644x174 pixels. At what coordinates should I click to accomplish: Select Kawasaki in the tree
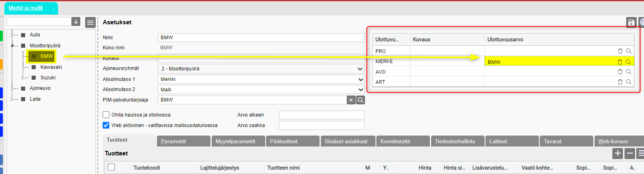(x=51, y=67)
